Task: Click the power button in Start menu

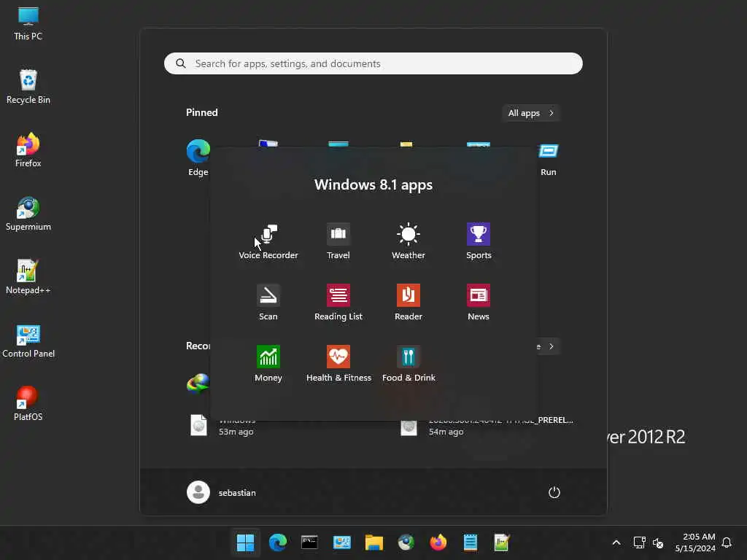Action: click(x=554, y=492)
